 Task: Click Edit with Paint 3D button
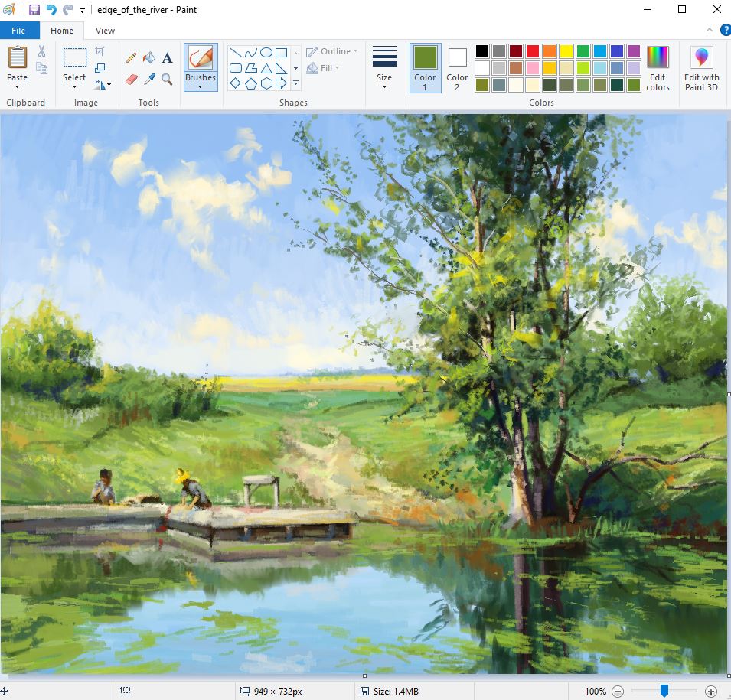click(701, 67)
